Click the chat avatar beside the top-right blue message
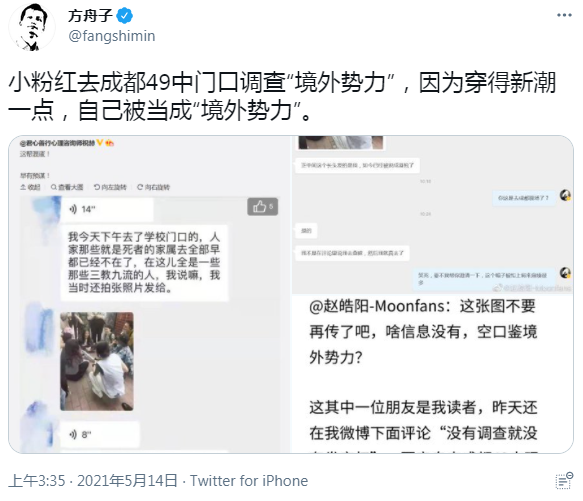Screen dimensions: 583x501 [x=566, y=195]
